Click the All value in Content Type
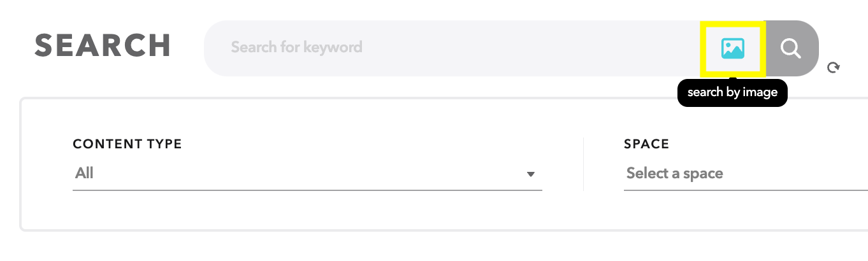The width and height of the screenshot is (868, 261). coord(84,173)
